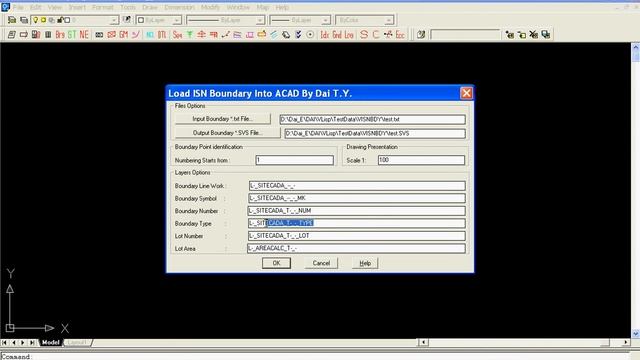The width and height of the screenshot is (640, 360).
Task: Click the right-pointing arrow toolbar icon
Action: coord(24,35)
